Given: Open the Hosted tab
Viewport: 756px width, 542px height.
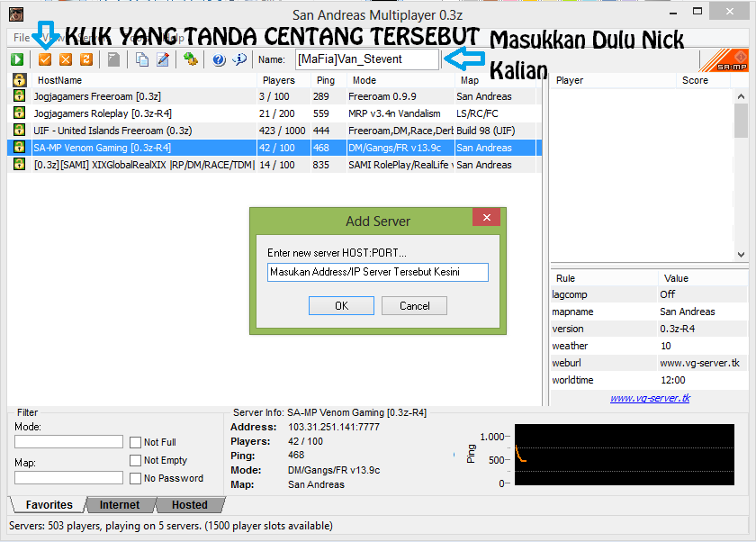Looking at the screenshot, I should 190,505.
